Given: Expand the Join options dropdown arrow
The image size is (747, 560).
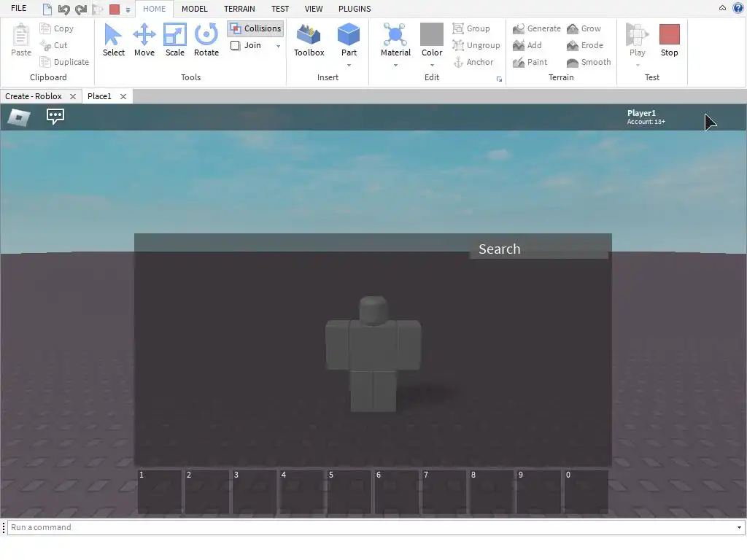Looking at the screenshot, I should pos(278,46).
